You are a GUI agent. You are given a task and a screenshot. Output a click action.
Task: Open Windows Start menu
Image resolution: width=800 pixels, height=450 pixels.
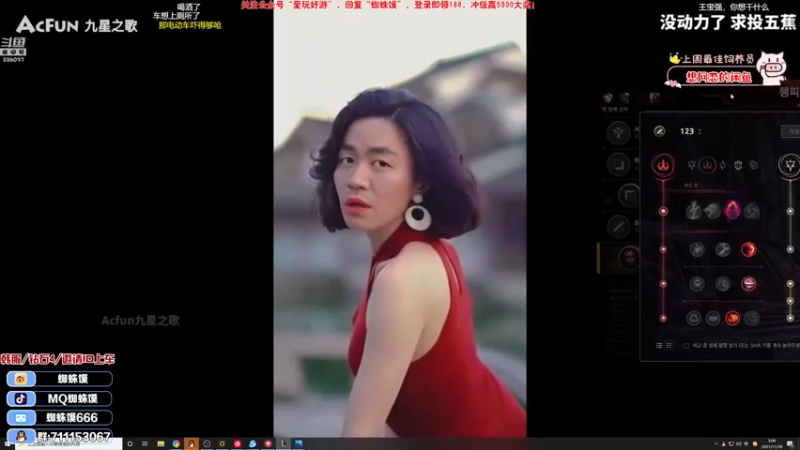[x=7, y=444]
